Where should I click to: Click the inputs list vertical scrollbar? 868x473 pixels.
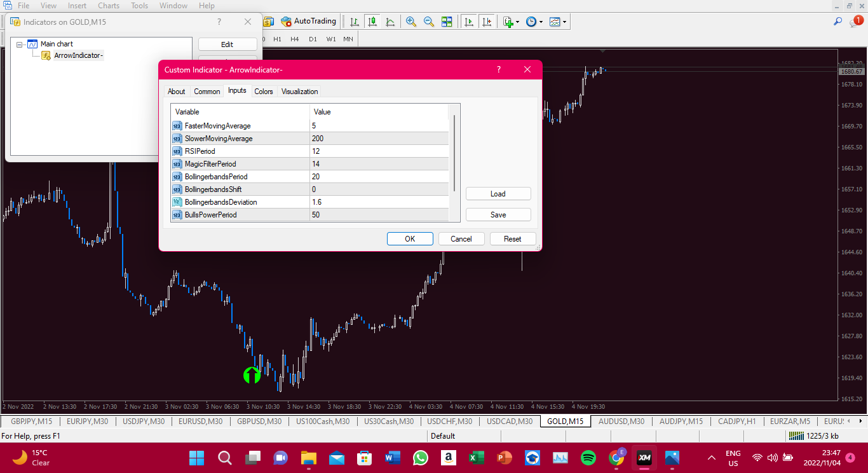click(454, 153)
